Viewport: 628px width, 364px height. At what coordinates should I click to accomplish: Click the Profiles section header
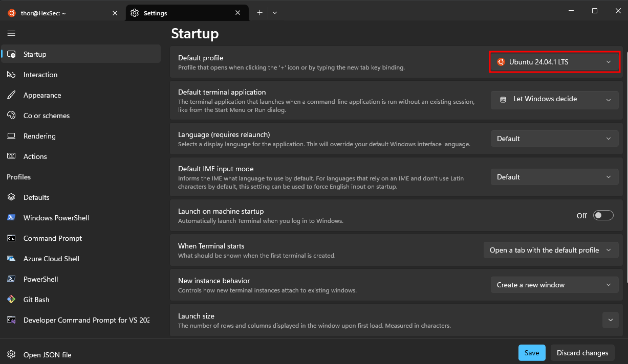point(19,177)
